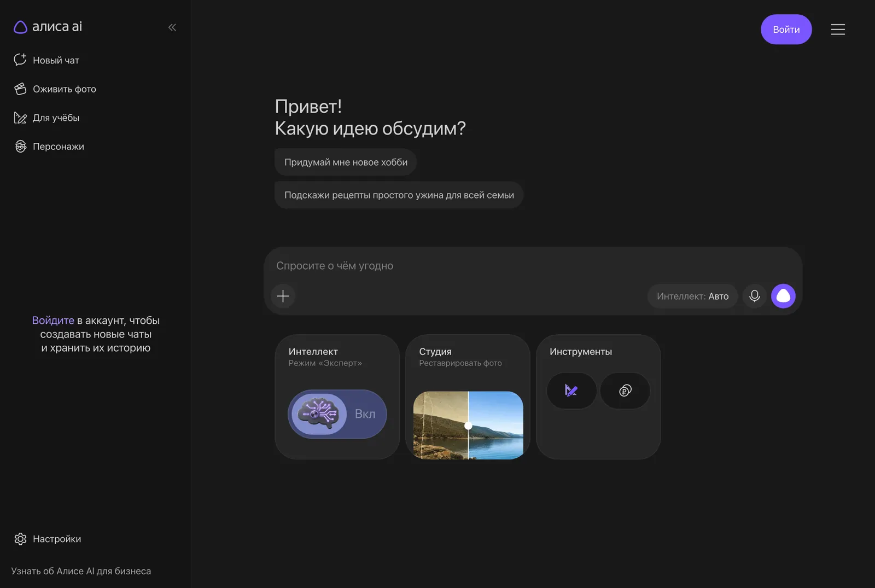This screenshot has width=875, height=588.
Task: Click the purple Alisa send button
Action: tap(783, 296)
